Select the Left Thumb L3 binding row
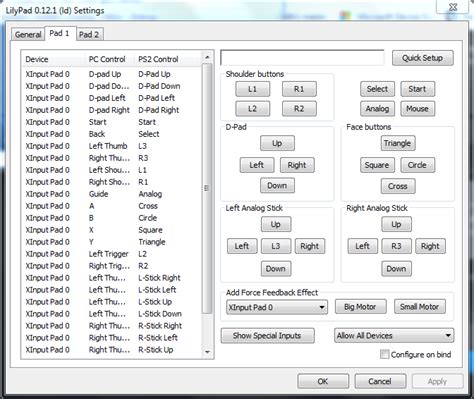 [x=112, y=146]
